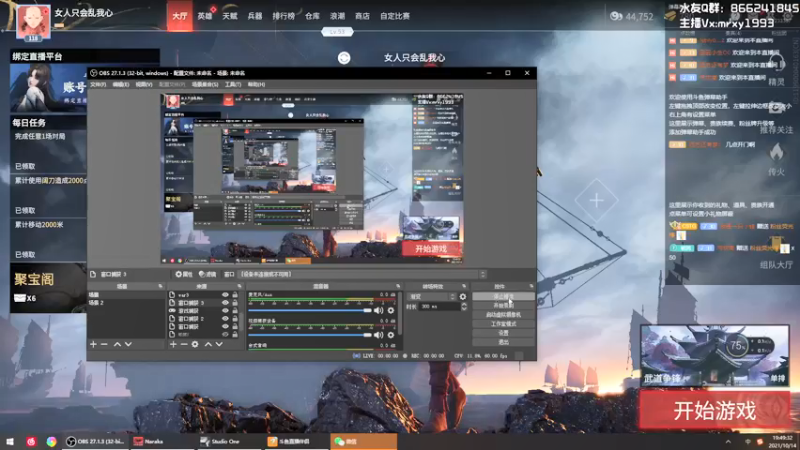Adjust the 麦克风/Aux volume slider

coord(310,310)
